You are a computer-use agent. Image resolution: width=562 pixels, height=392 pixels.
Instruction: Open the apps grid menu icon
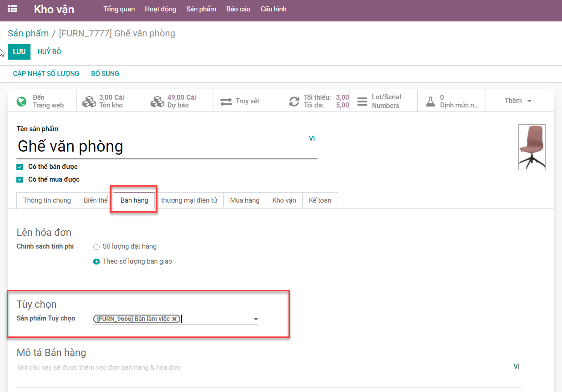tap(12, 9)
